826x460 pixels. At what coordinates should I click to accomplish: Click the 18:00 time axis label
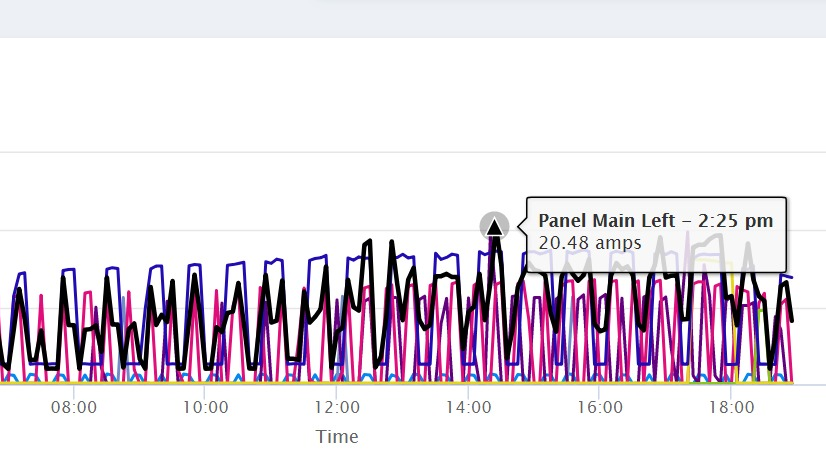point(731,407)
